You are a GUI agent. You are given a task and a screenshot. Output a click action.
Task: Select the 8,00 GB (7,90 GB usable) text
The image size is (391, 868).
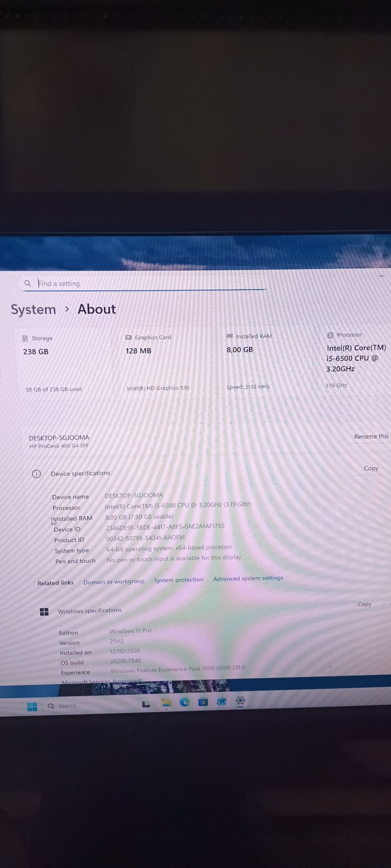point(139,517)
